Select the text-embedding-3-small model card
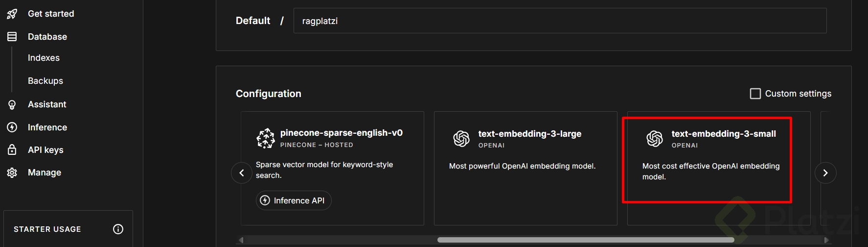Screen dimensions: 868x247 707,160
